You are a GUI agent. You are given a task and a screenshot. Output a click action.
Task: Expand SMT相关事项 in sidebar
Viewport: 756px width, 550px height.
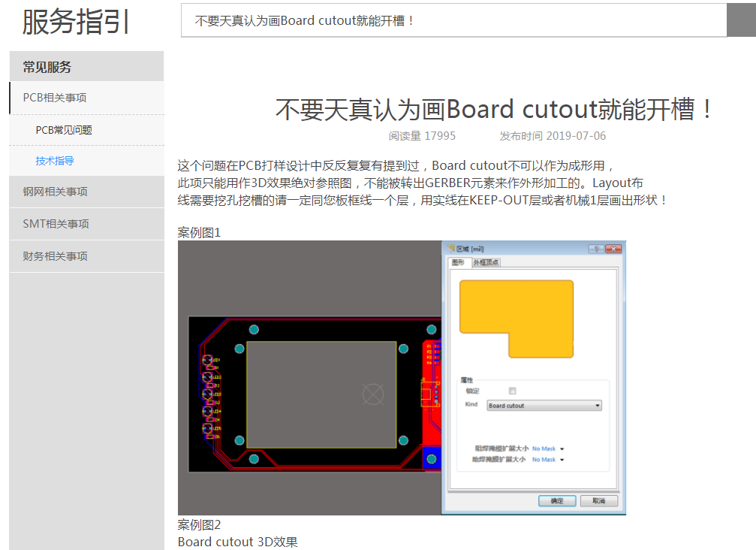tap(56, 224)
